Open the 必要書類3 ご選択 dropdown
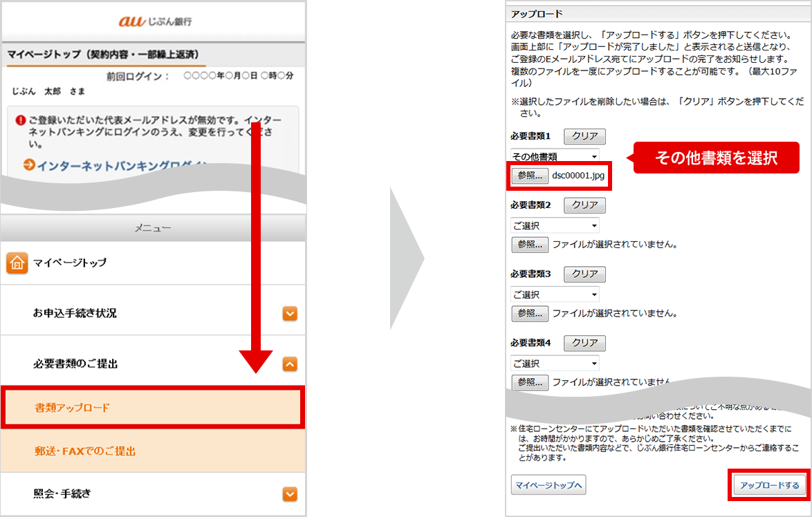The width and height of the screenshot is (812, 517). coord(555,294)
